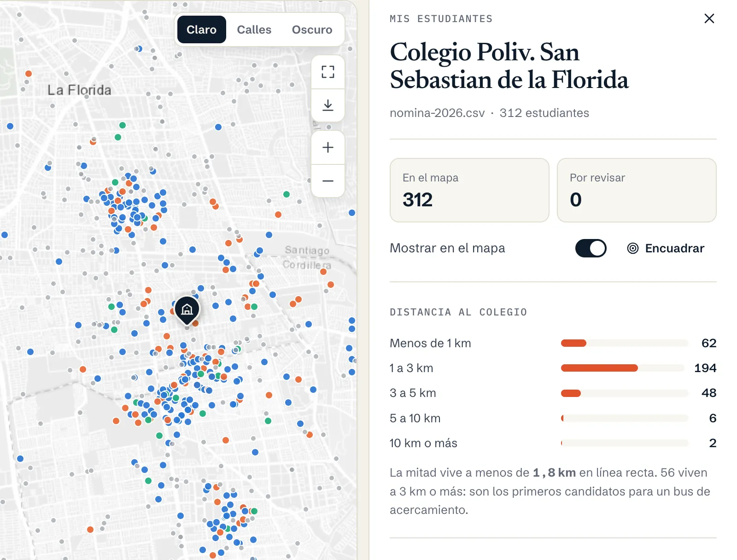Click the Encuadrar button label
This screenshot has width=737, height=560.
[x=674, y=248]
